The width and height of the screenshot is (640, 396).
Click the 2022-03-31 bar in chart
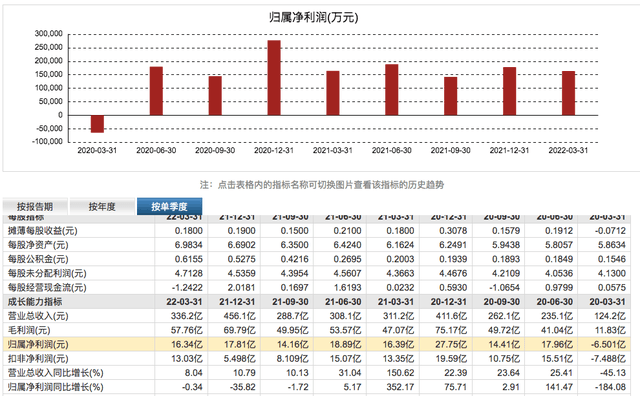pyautogui.click(x=569, y=93)
